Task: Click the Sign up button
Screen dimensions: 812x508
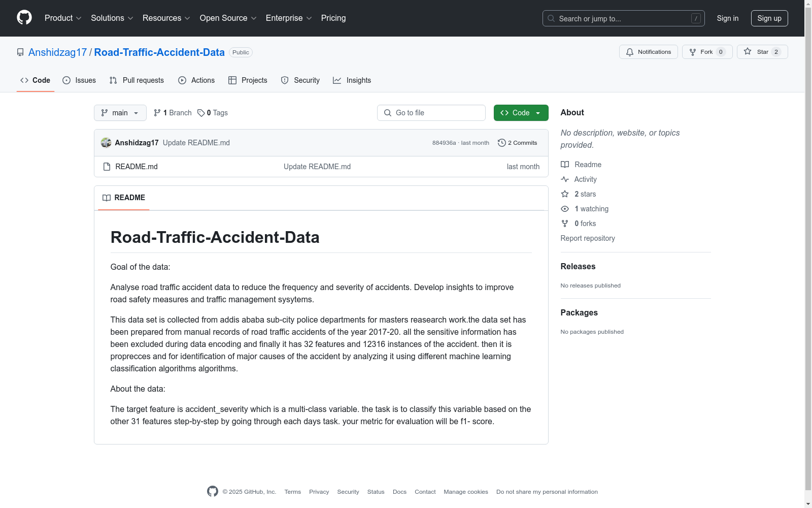Action: 769,18
